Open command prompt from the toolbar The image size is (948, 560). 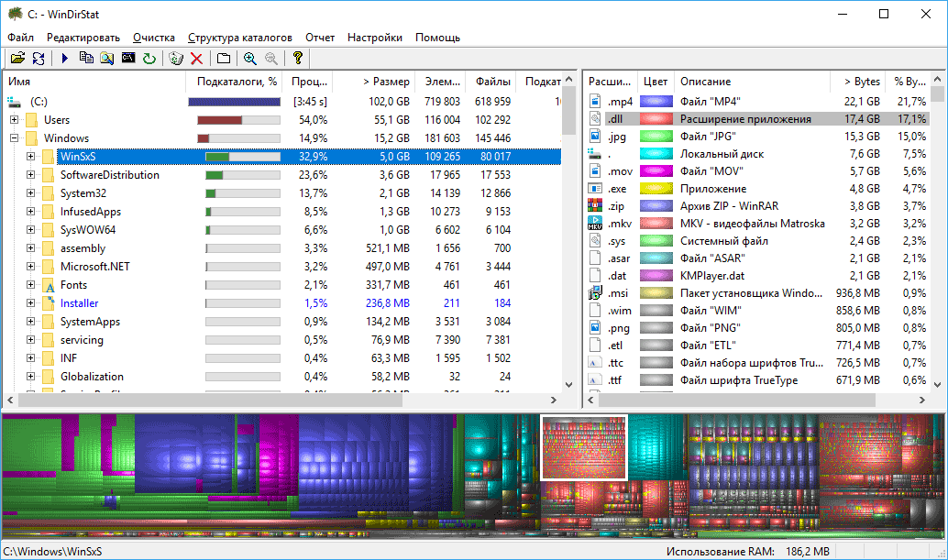point(128,59)
